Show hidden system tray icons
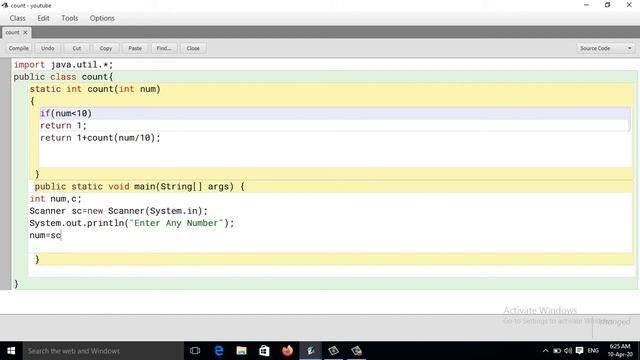Screen dimensions: 640x360 pos(545,351)
